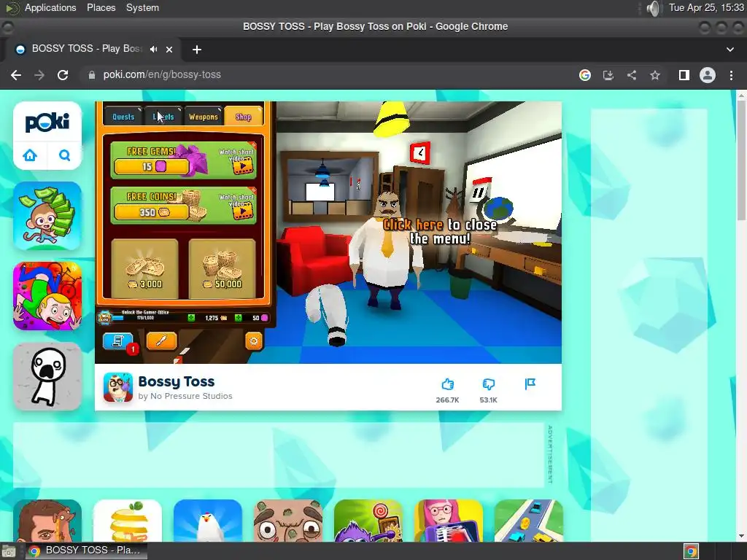Click green plus to add gems
The image size is (747, 560).
(x=238, y=318)
